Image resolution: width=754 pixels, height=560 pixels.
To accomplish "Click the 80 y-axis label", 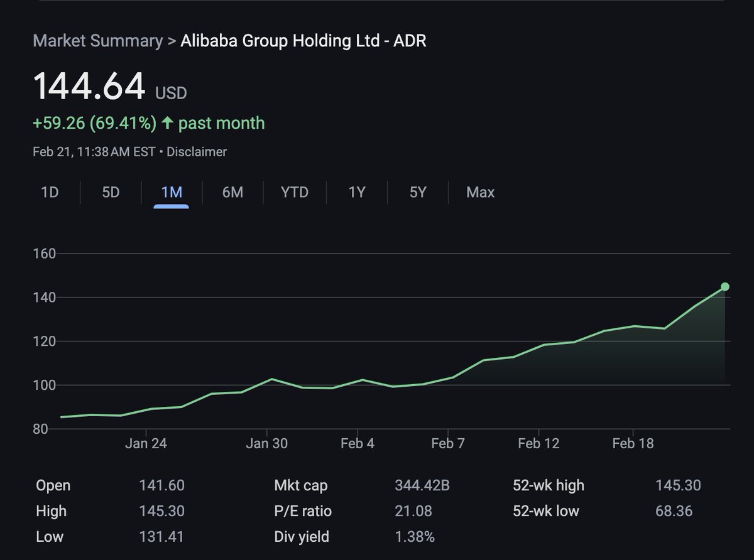I will (x=41, y=429).
